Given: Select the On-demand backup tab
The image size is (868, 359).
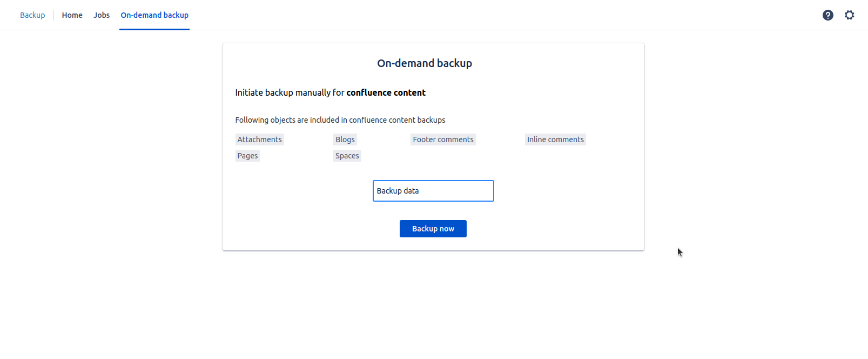Looking at the screenshot, I should (154, 15).
